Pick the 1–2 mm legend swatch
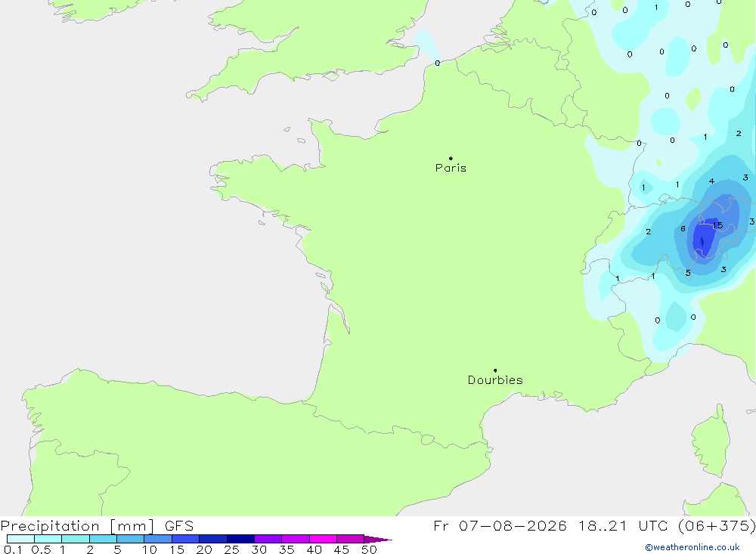This screenshot has width=756, height=554. (76, 539)
